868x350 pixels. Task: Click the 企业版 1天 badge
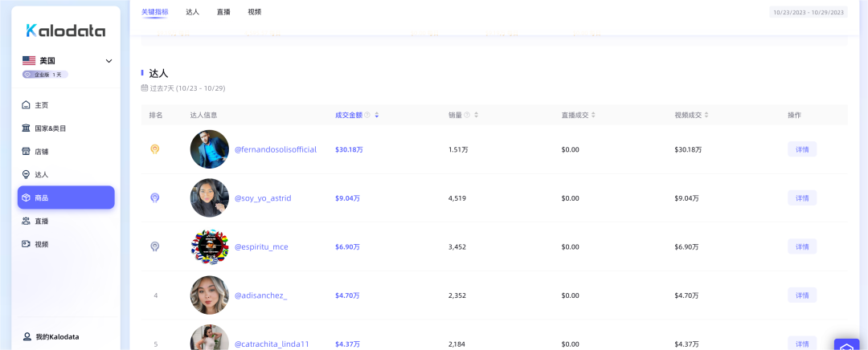[45, 75]
